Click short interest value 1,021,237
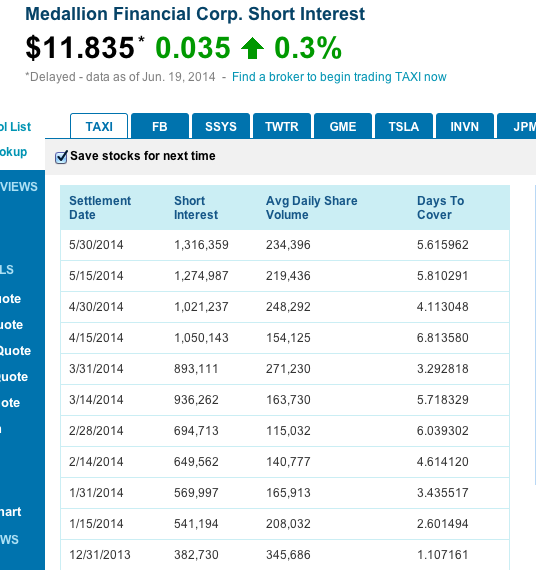 pos(201,307)
